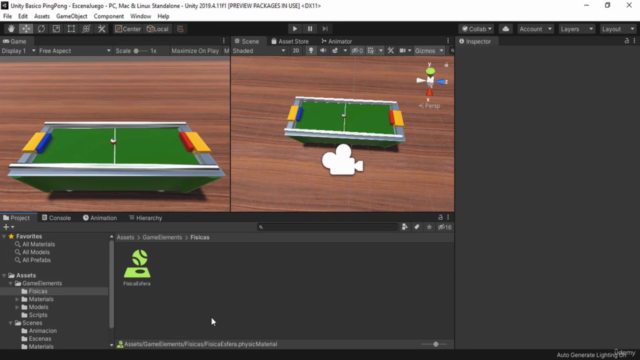The height and width of the screenshot is (360, 640).
Task: Pause the game preview
Action: [310, 29]
